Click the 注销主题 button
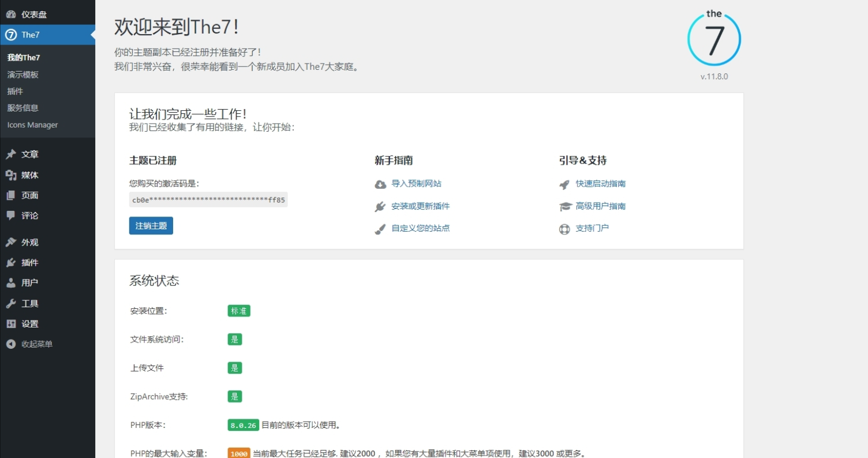This screenshot has height=458, width=868. 151,226
